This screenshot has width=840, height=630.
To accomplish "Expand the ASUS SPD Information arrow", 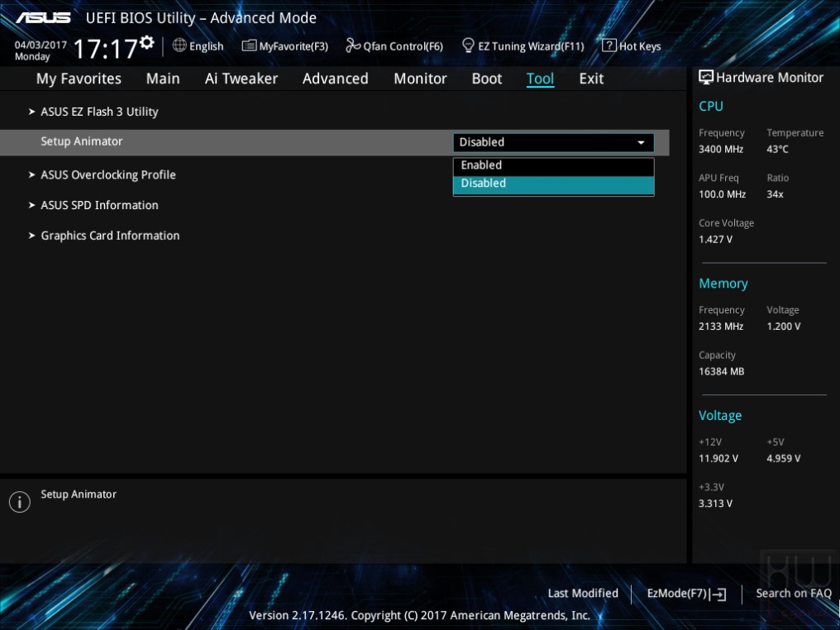I will (x=31, y=205).
